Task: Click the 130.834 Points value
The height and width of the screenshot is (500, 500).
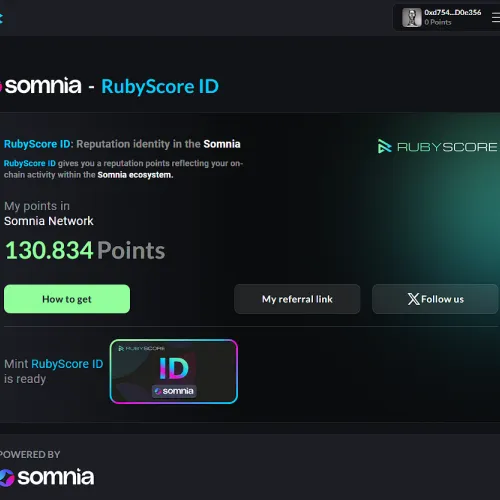Action: pos(85,250)
